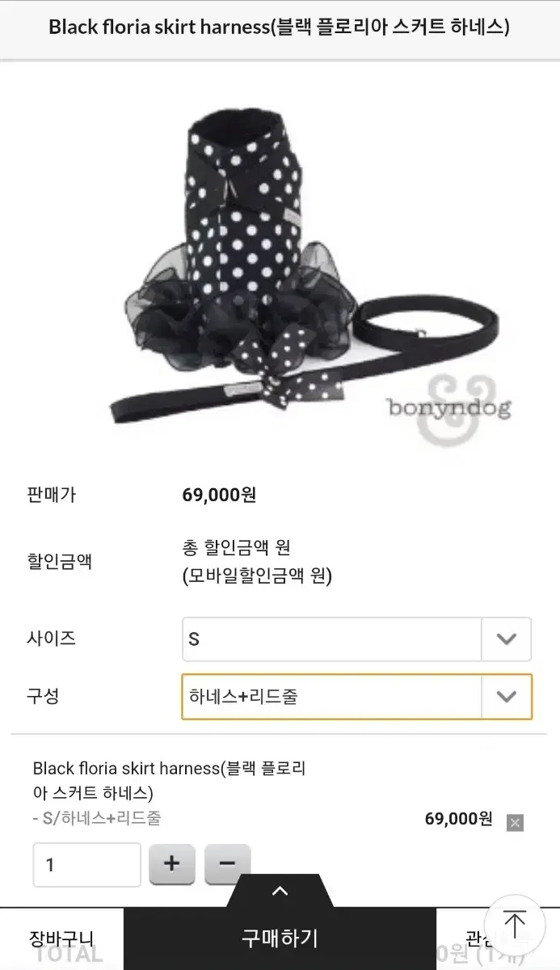Tap the 총 할인금액 discount text
Screen dimensions: 560x970
click(237, 547)
